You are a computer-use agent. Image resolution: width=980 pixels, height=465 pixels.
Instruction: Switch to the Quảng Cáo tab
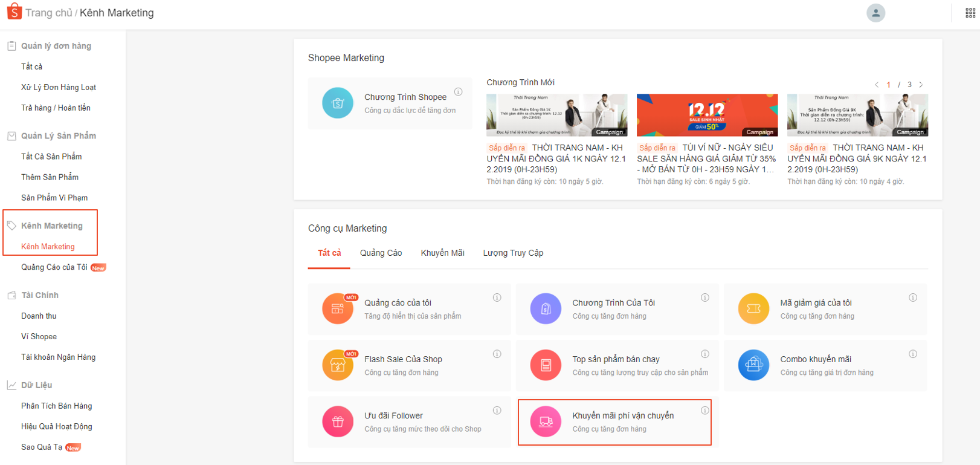(x=381, y=253)
